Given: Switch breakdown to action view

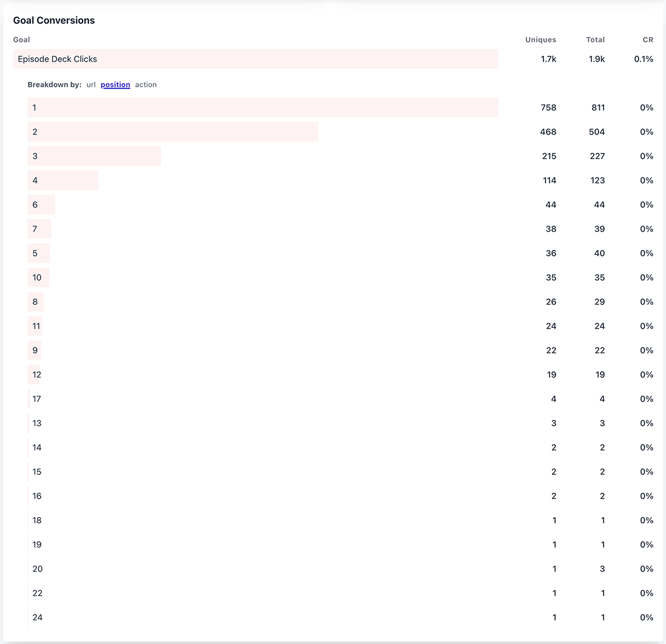Looking at the screenshot, I should pyautogui.click(x=146, y=84).
